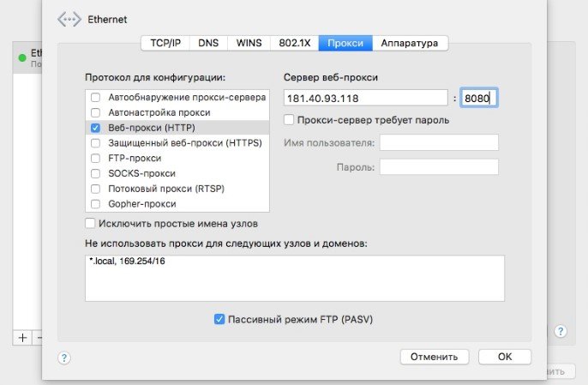Screen dimensions: 588x385
Task: Select Защищенный веб-прокси (HTTPS) row label
Action: pyautogui.click(x=185, y=143)
